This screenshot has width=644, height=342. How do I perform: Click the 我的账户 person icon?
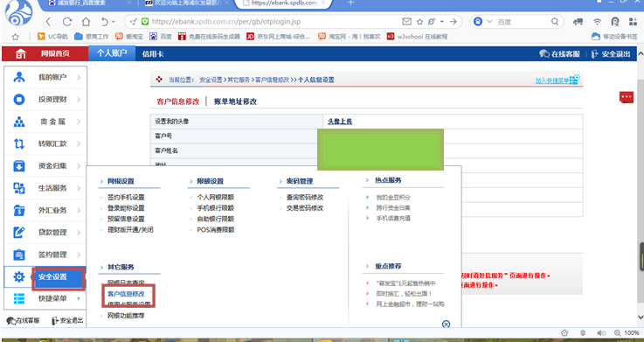point(19,77)
